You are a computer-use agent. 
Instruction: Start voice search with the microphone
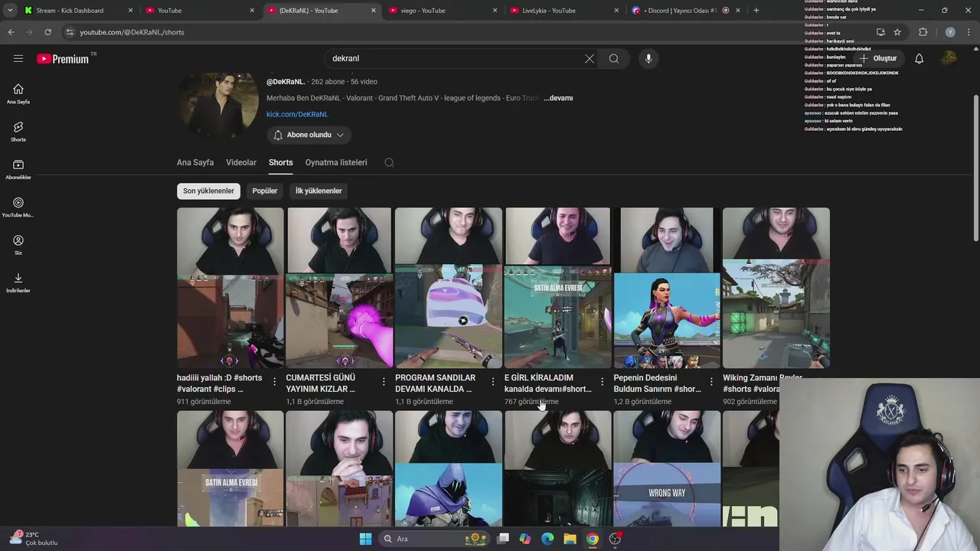[x=648, y=58]
